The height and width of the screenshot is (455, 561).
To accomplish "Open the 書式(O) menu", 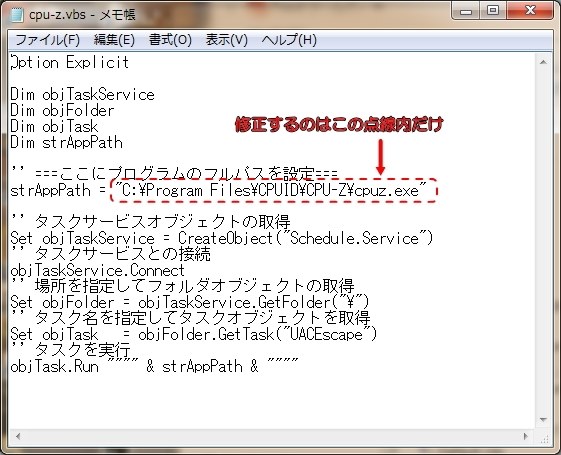I will click(170, 40).
